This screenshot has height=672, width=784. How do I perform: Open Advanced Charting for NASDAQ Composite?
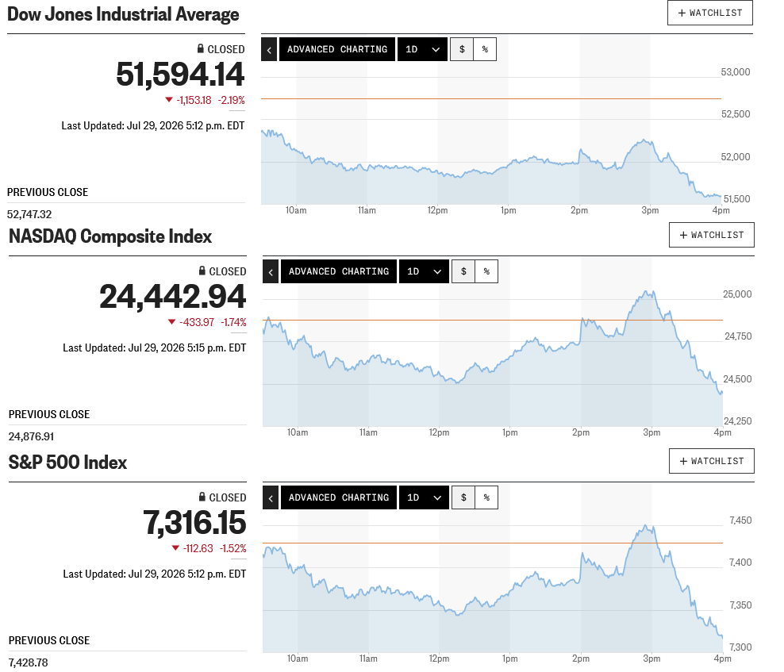tap(339, 271)
